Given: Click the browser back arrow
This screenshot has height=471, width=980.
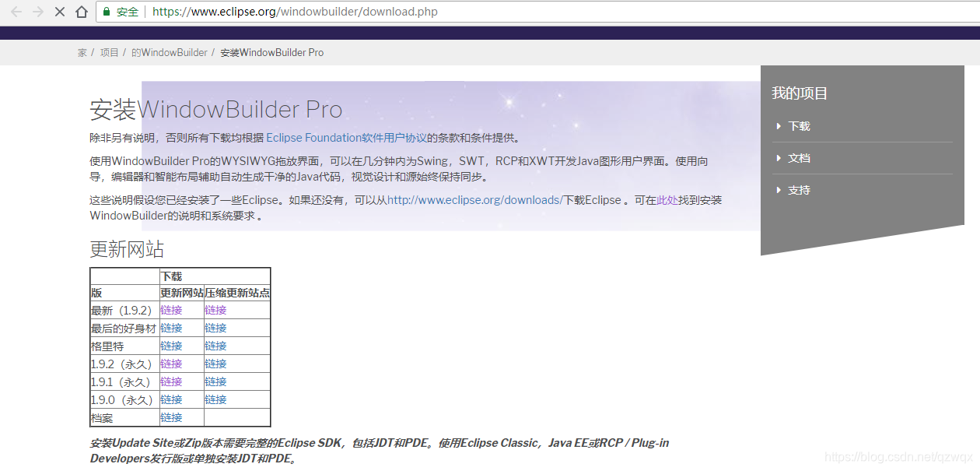Looking at the screenshot, I should tap(16, 12).
